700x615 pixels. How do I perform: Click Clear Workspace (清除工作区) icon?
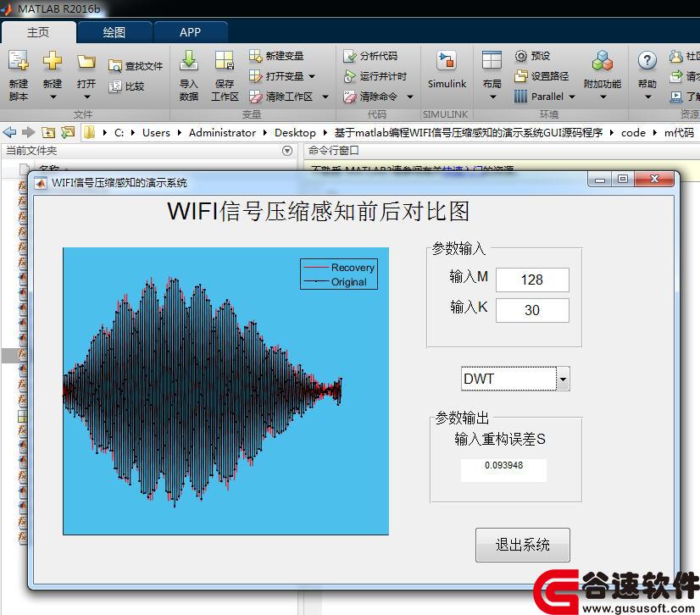coord(255,97)
